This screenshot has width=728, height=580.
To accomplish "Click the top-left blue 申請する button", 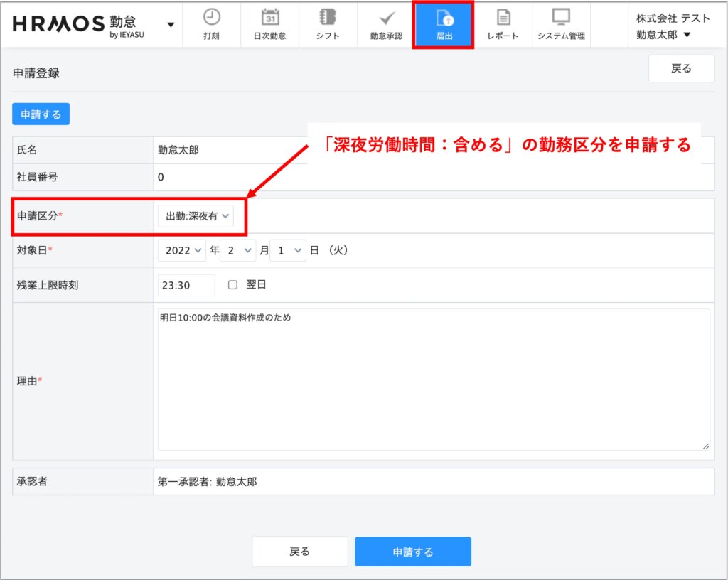I will tap(41, 114).
